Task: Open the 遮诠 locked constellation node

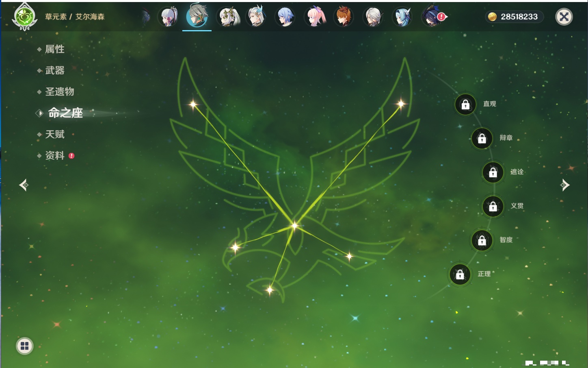Action: point(493,172)
